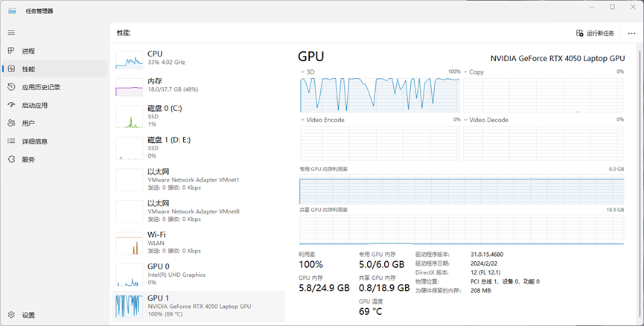Click the 利用率 100% value
The height and width of the screenshot is (326, 644).
[x=311, y=264]
